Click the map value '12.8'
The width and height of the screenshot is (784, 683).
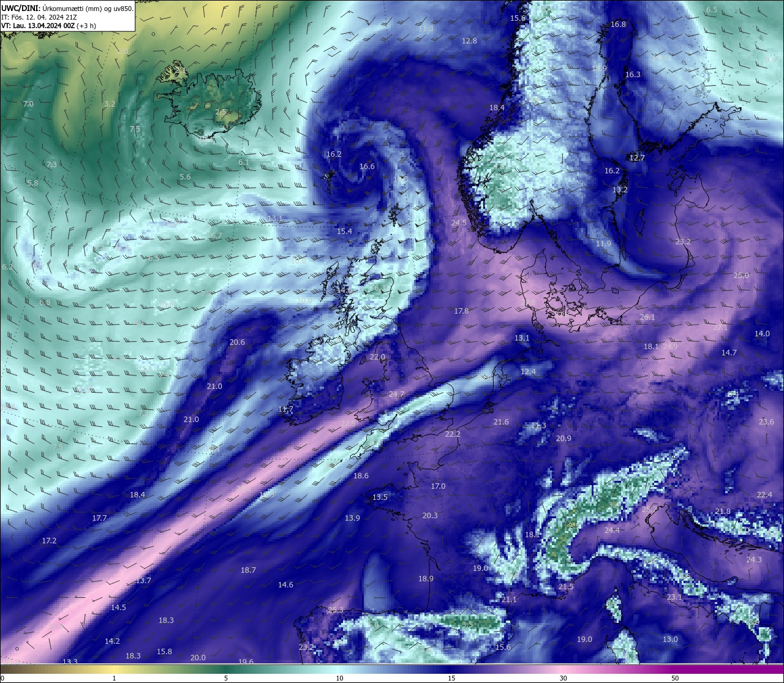pyautogui.click(x=469, y=41)
